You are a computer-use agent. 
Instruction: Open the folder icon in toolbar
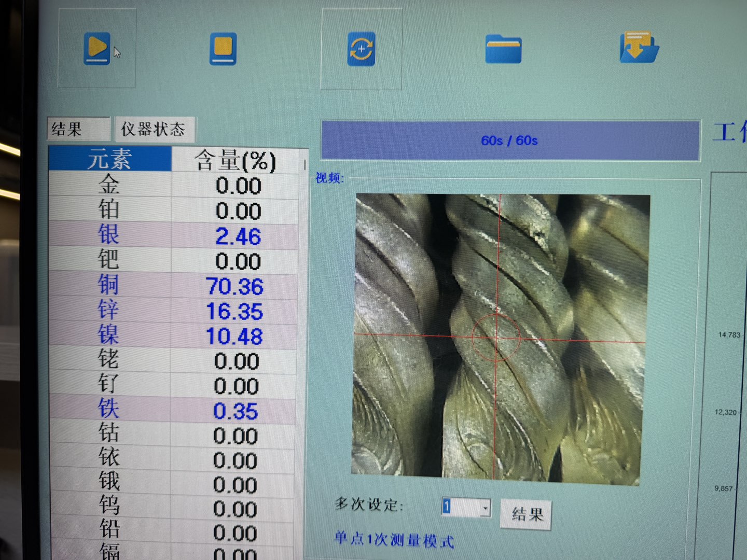[x=503, y=50]
